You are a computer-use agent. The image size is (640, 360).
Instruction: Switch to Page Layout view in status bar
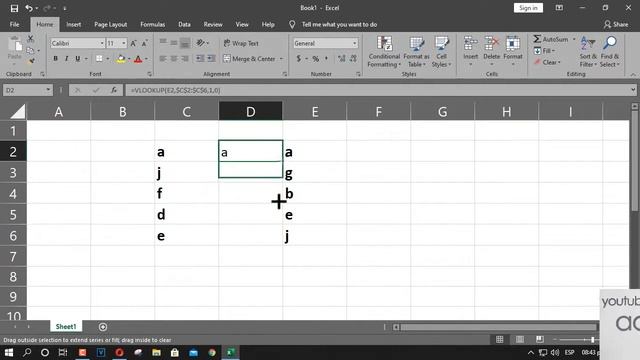[520, 340]
